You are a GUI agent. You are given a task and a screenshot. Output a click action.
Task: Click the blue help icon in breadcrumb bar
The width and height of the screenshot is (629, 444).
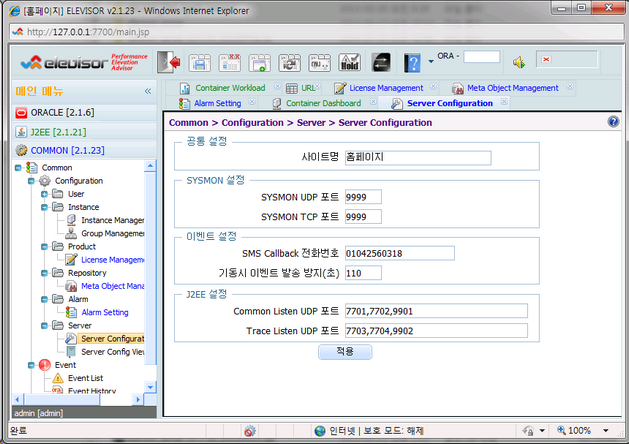[613, 122]
